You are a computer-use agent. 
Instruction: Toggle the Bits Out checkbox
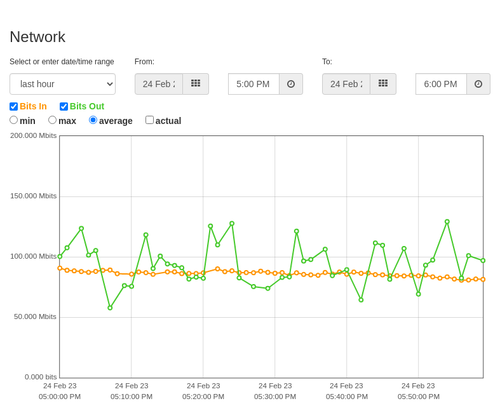[x=64, y=106]
